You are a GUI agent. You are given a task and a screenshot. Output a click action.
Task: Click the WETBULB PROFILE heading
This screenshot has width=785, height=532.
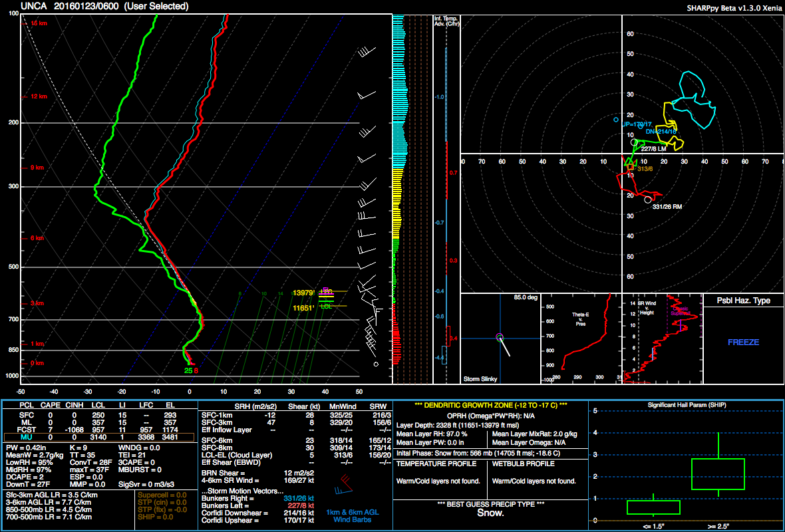[x=524, y=464]
